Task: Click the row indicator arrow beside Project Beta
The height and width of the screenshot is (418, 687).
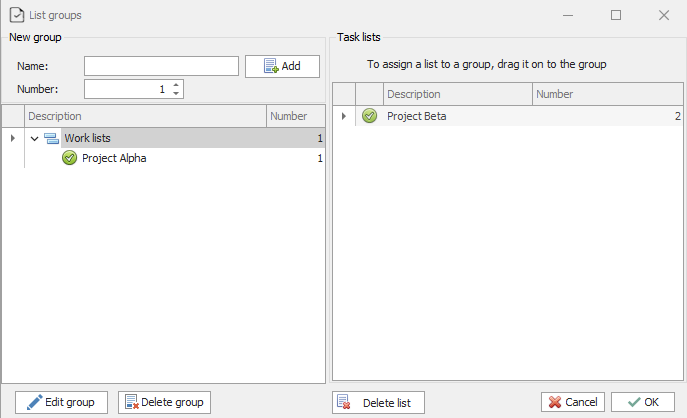Action: [343, 116]
